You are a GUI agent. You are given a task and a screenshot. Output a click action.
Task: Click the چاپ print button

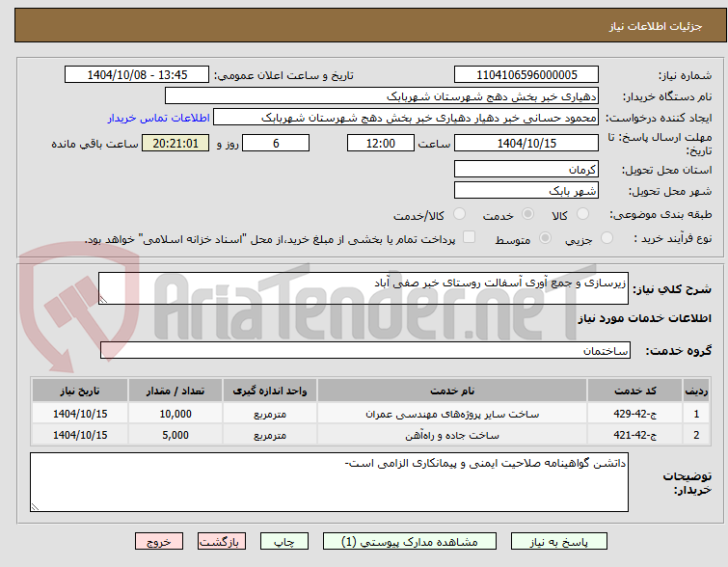click(284, 542)
